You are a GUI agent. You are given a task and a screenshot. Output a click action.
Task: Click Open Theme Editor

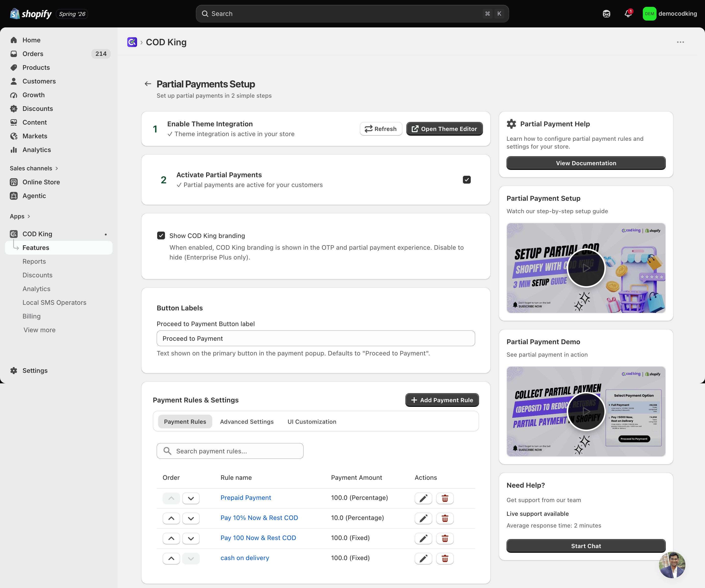pyautogui.click(x=444, y=129)
